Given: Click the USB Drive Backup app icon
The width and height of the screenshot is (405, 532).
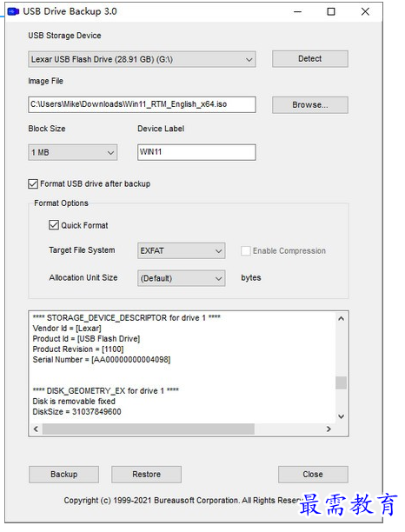Looking at the screenshot, I should click(13, 11).
